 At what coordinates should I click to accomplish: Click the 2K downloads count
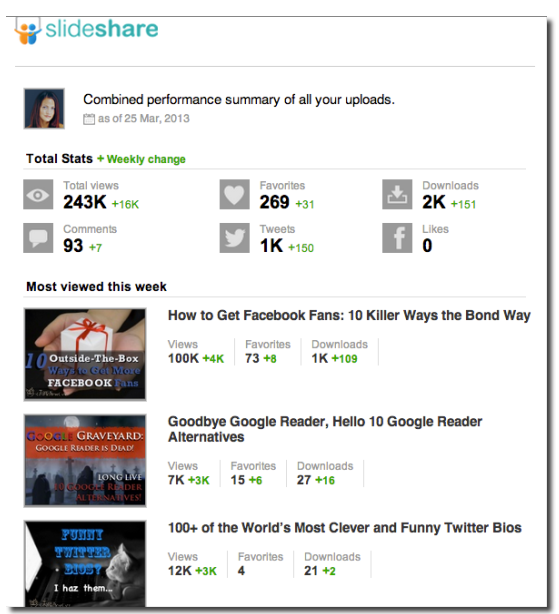(x=434, y=202)
